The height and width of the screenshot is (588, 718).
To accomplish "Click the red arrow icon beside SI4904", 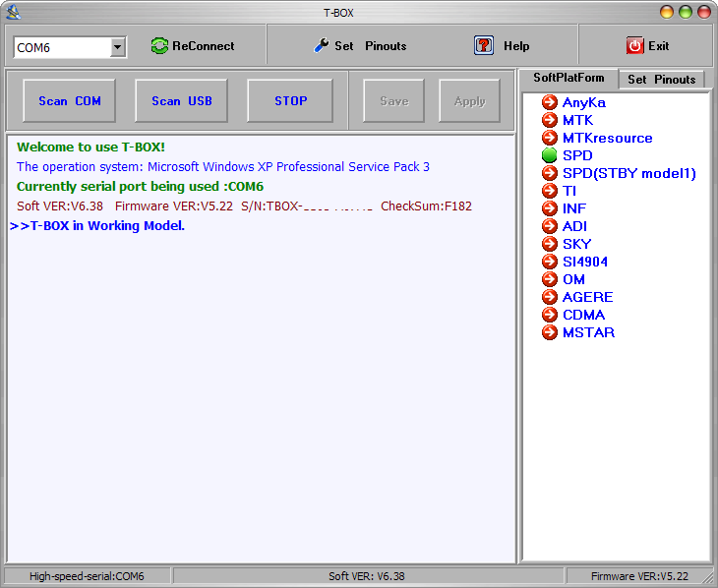I will [x=549, y=262].
